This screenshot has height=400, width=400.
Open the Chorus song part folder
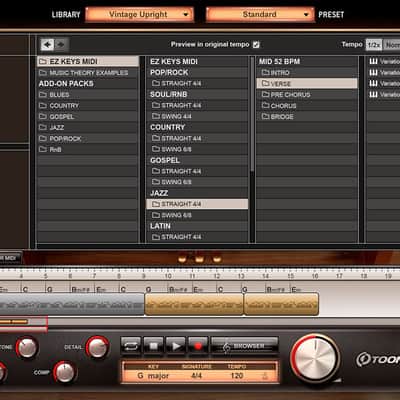point(307,106)
